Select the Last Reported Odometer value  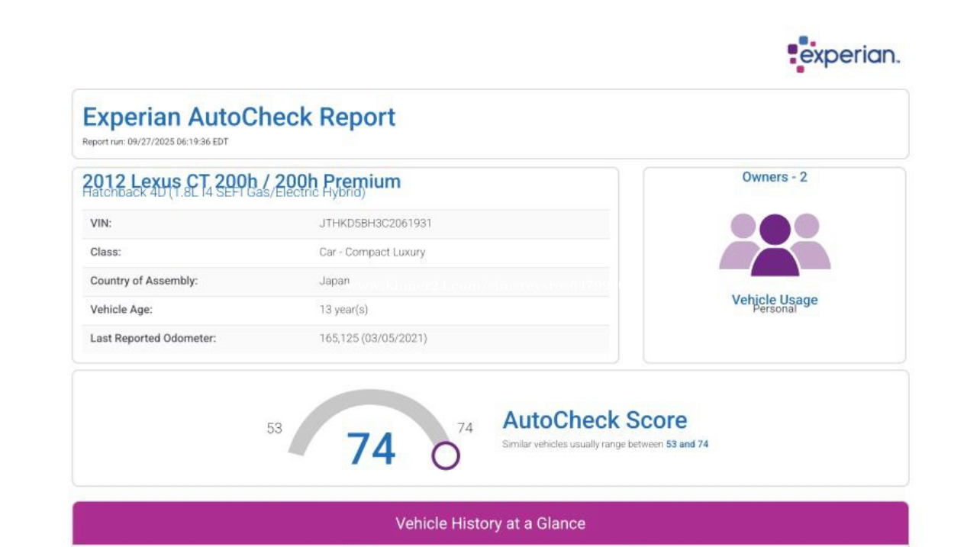[372, 338]
